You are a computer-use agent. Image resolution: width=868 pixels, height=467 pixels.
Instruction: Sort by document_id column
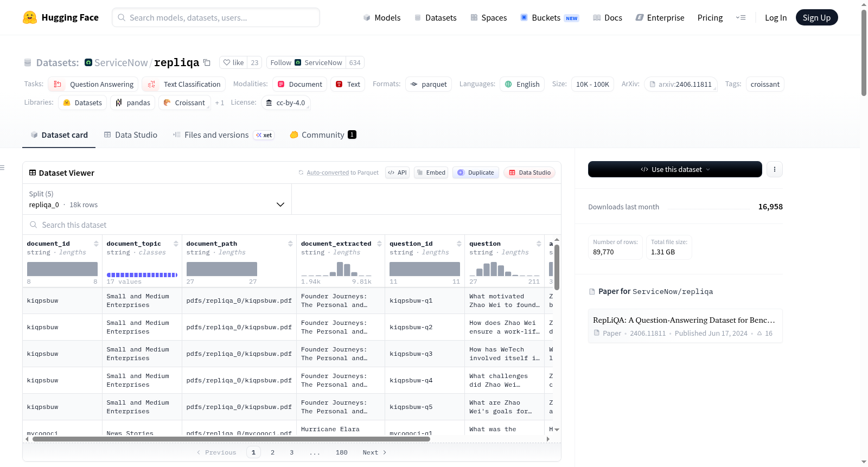tap(96, 244)
